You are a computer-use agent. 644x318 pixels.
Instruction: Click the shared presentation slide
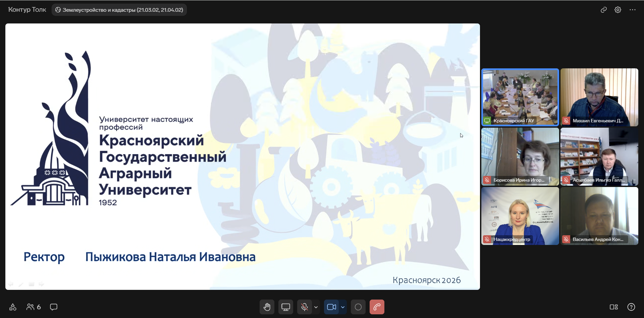pos(243,156)
